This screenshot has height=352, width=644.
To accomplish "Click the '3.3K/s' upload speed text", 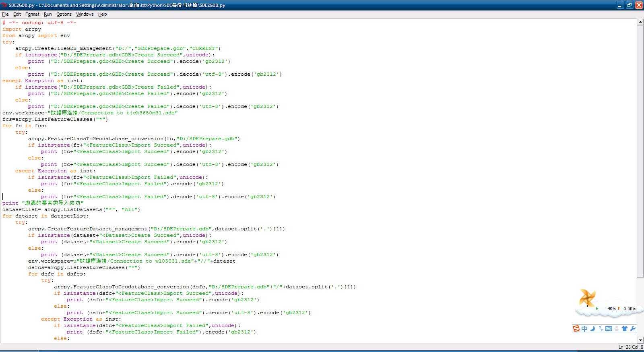I will coord(630,309).
